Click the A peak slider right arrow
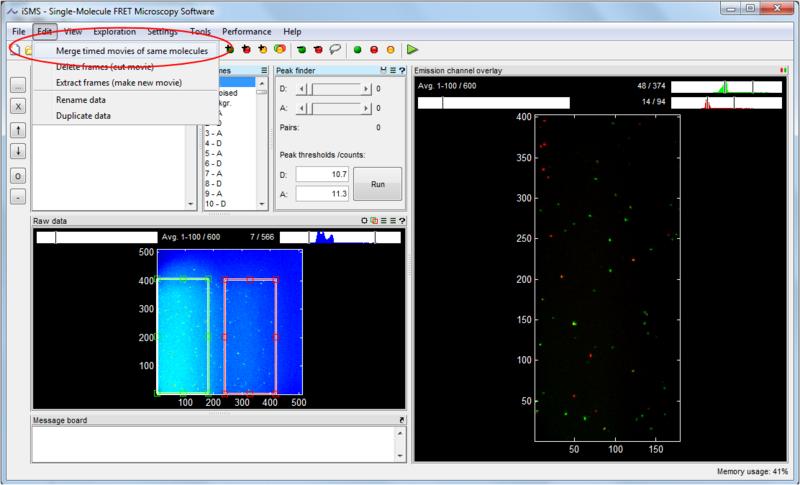 pos(364,108)
